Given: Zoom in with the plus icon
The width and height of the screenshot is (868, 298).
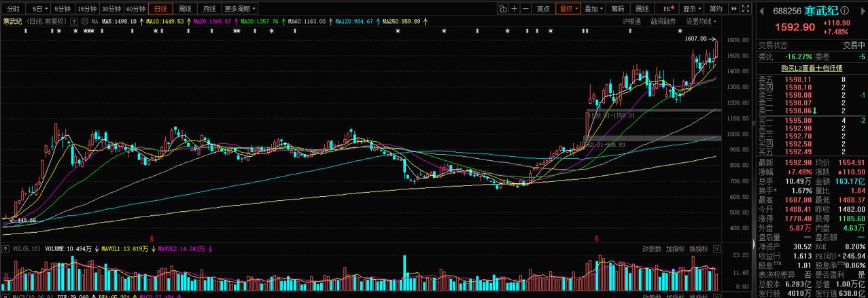Looking at the screenshot, I should tap(514, 9).
